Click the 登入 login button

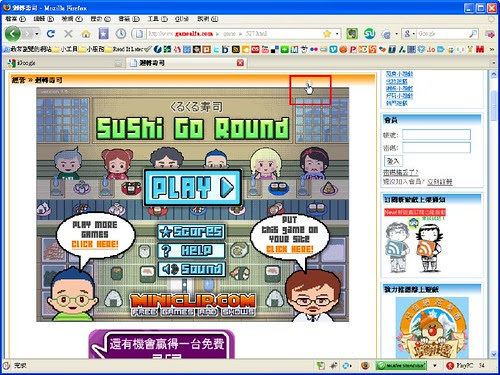click(x=393, y=161)
